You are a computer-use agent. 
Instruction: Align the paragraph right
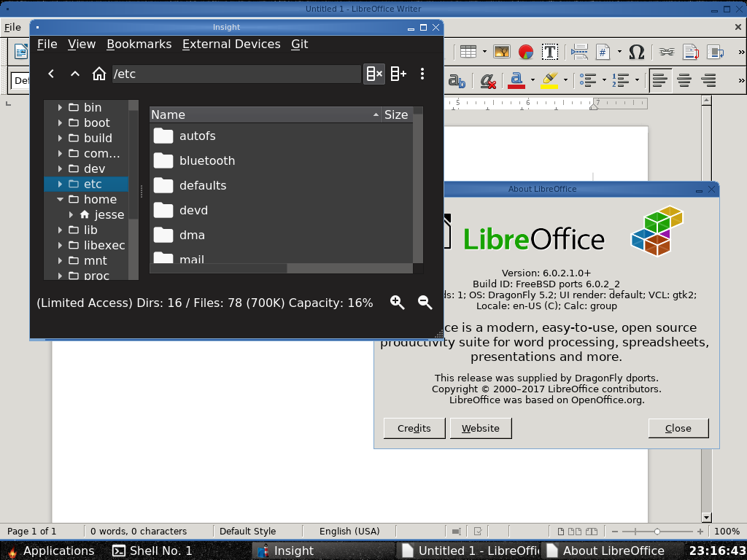709,80
